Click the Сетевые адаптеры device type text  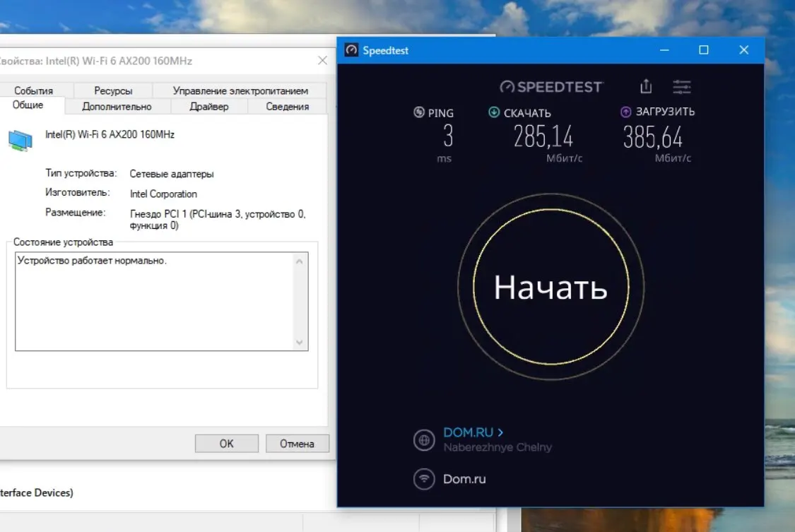click(x=172, y=174)
